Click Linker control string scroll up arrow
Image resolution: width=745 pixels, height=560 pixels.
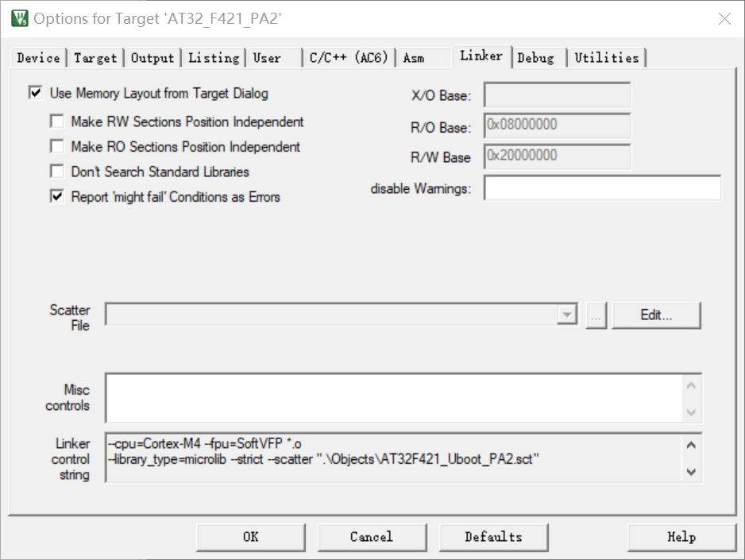[691, 446]
